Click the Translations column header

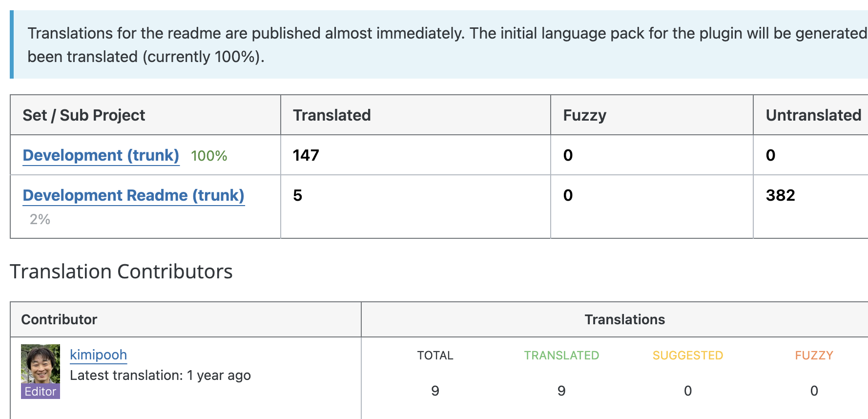point(624,319)
